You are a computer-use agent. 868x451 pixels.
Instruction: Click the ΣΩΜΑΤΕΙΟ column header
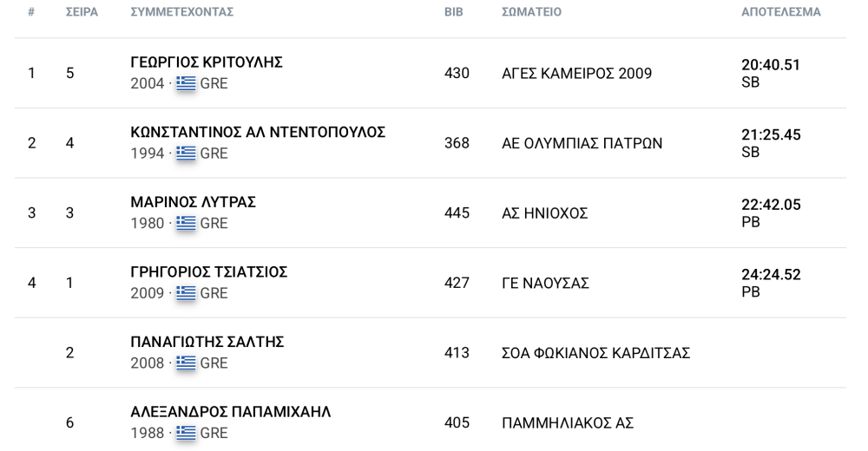[x=531, y=11]
